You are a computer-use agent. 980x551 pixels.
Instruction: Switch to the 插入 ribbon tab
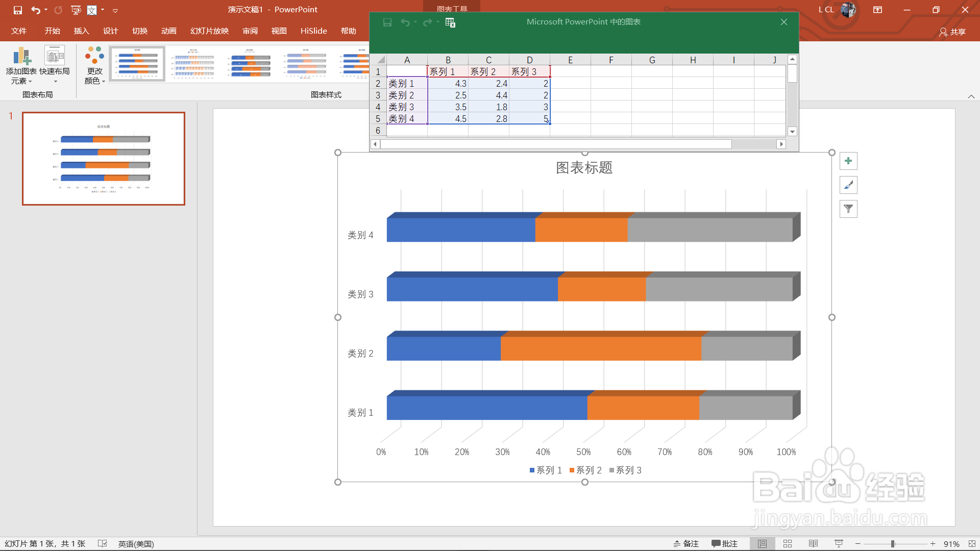tap(81, 31)
